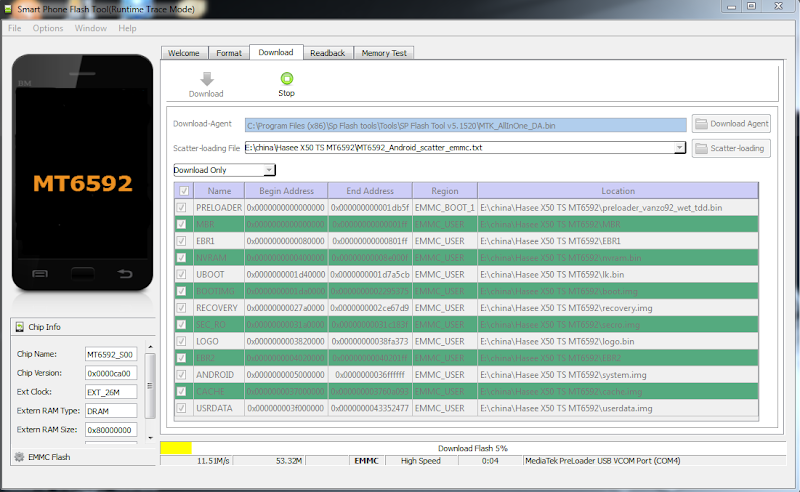Click the Extern RAM Type field DRAM
800x492 pixels.
(x=111, y=411)
